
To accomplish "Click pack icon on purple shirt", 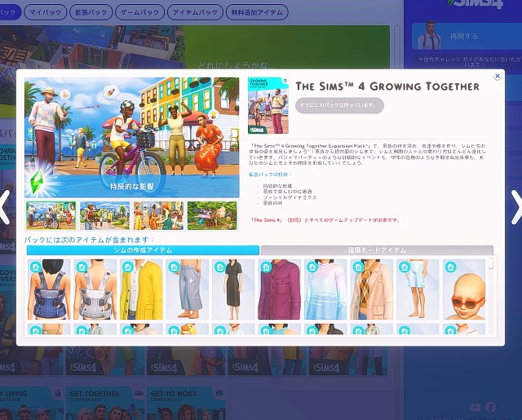I will click(266, 267).
